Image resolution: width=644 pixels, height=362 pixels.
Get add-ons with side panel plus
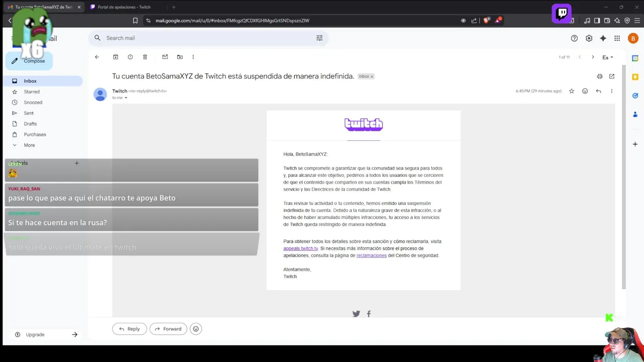click(x=635, y=144)
